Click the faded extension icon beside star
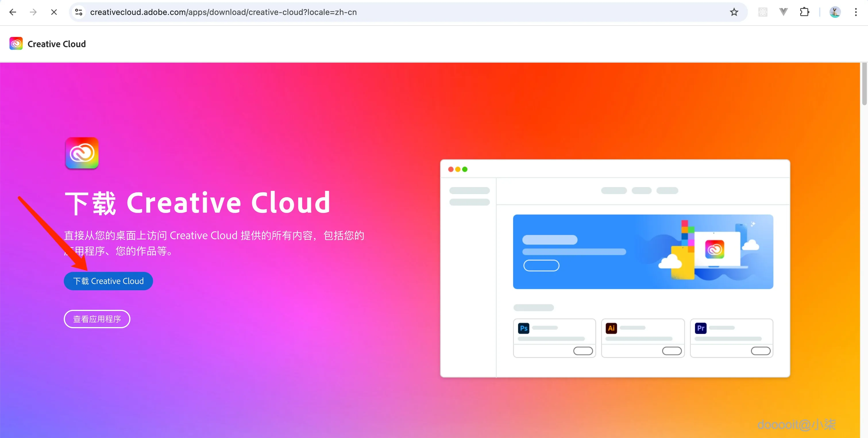The image size is (868, 438). 763,12
